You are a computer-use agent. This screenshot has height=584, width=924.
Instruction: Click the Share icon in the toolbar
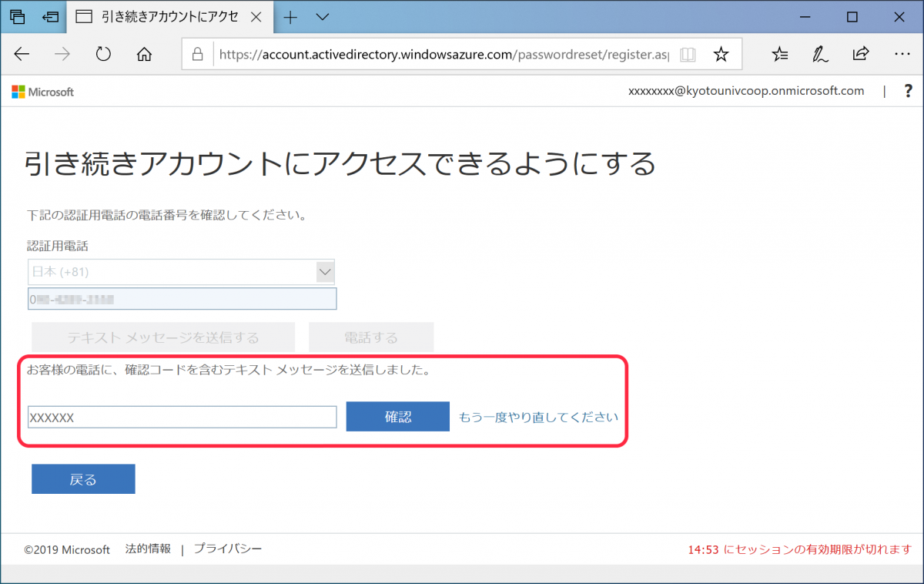[x=860, y=54]
